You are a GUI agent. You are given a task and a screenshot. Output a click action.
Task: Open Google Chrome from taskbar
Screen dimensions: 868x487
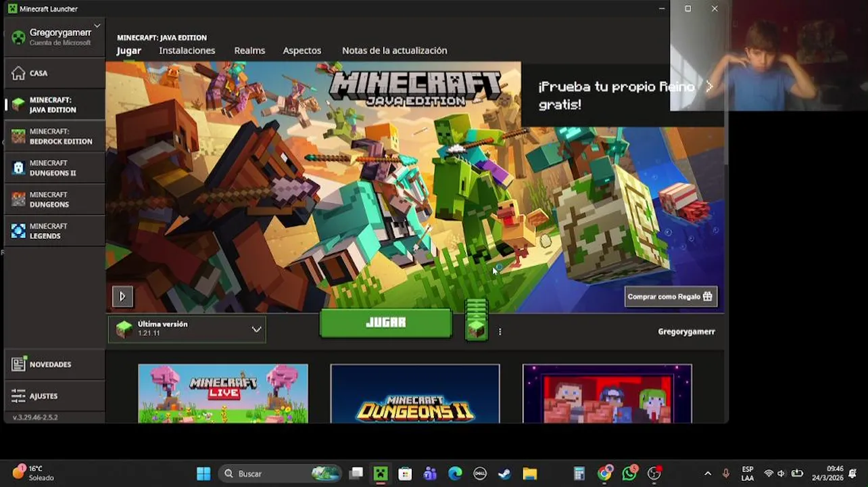pos(605,473)
